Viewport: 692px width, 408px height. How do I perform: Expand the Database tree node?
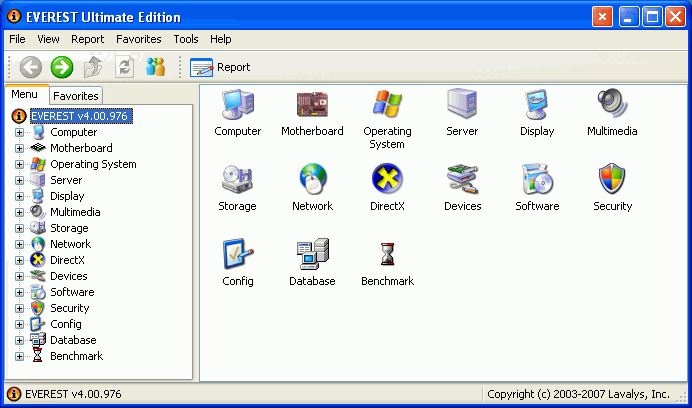tap(19, 340)
